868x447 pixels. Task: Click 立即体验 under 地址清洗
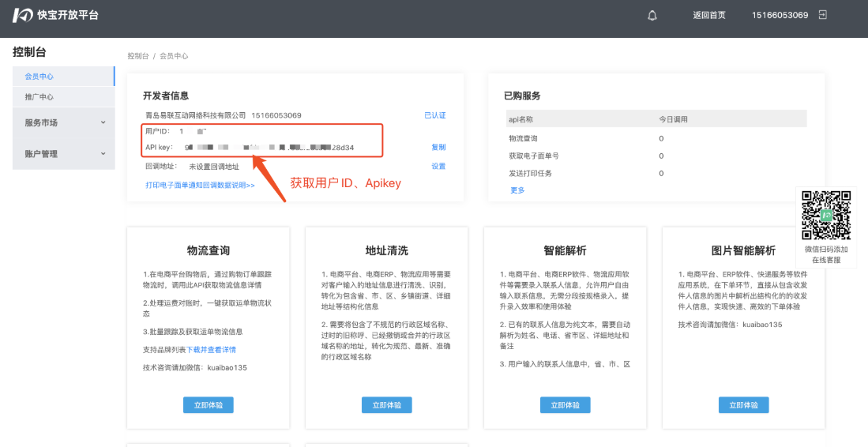coord(387,405)
